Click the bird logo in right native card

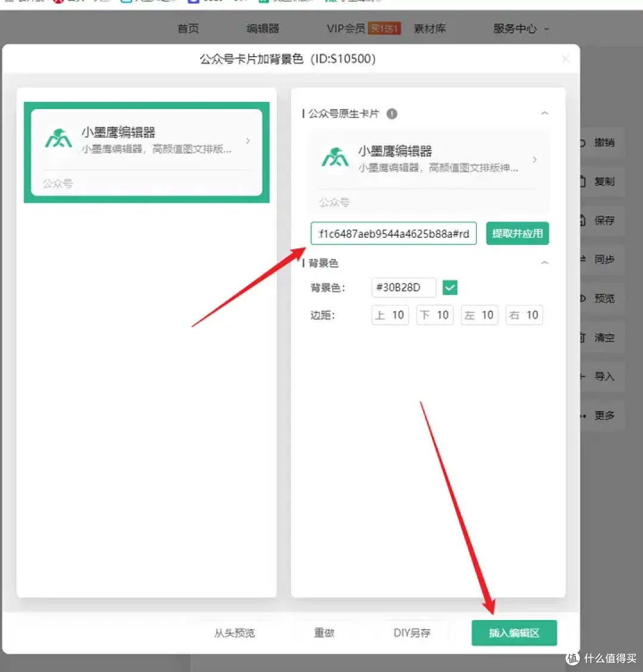click(x=335, y=157)
